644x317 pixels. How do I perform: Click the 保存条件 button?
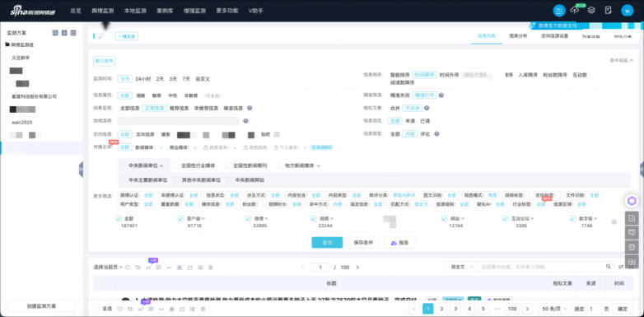(x=363, y=243)
